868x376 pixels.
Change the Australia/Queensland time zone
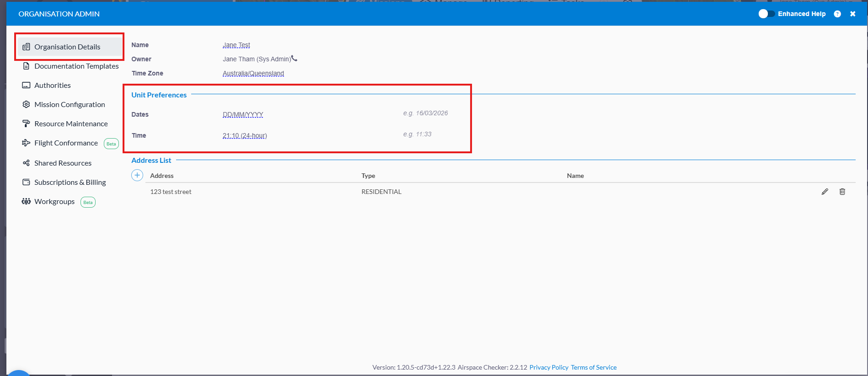tap(253, 73)
